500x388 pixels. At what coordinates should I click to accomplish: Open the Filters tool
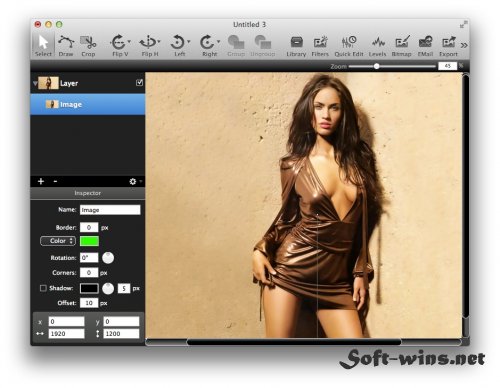[x=320, y=46]
